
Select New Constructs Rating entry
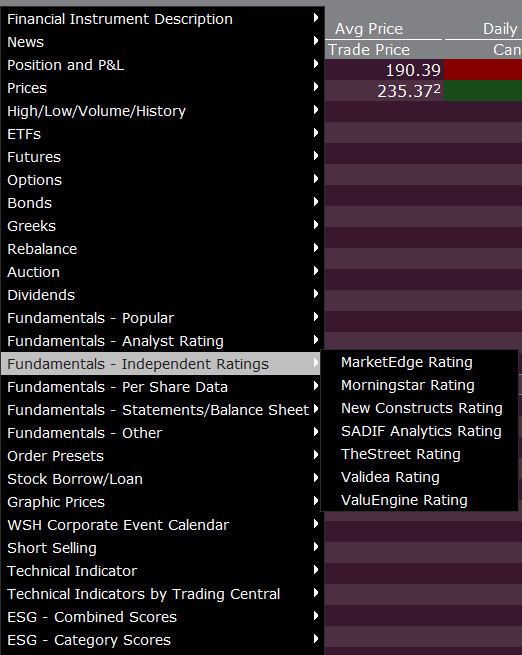pyautogui.click(x=419, y=408)
